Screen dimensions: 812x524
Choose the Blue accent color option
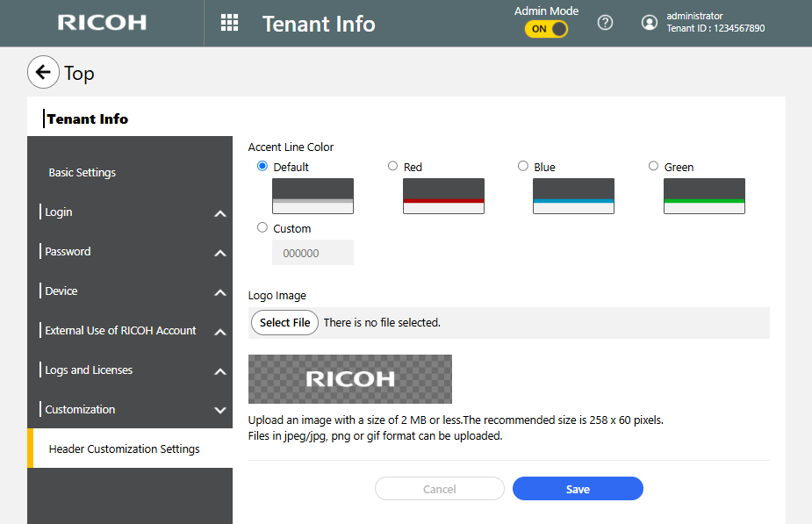tap(523, 166)
